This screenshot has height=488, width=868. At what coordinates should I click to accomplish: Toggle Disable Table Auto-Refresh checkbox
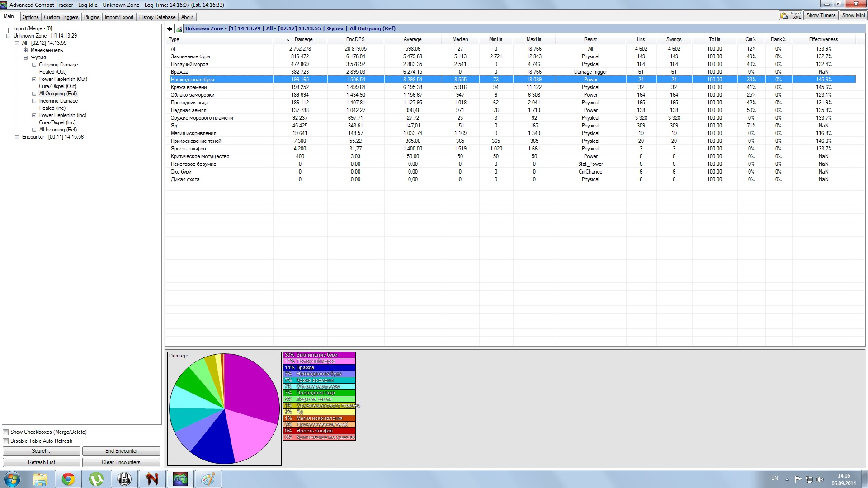tap(6, 441)
